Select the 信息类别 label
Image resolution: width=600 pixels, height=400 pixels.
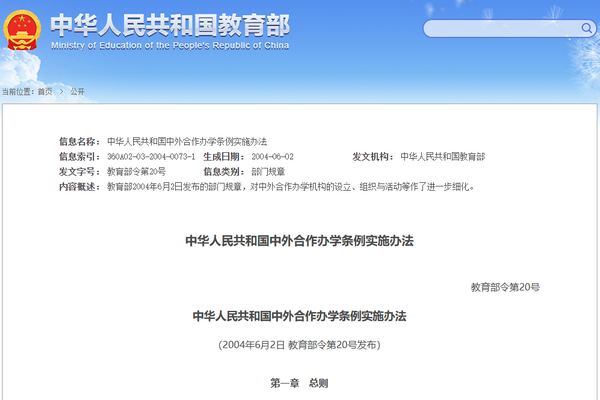pyautogui.click(x=223, y=171)
